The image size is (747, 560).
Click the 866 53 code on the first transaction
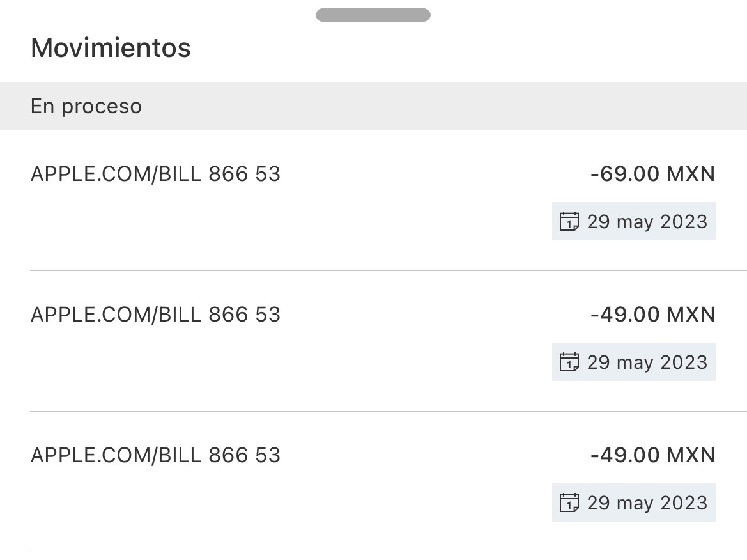(245, 174)
